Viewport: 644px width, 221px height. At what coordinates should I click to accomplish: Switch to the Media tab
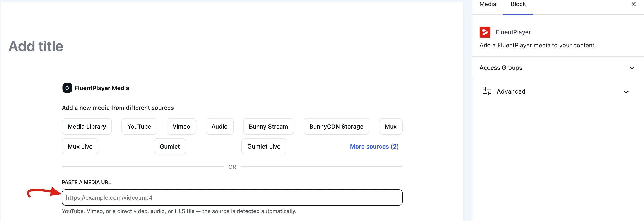point(487,4)
